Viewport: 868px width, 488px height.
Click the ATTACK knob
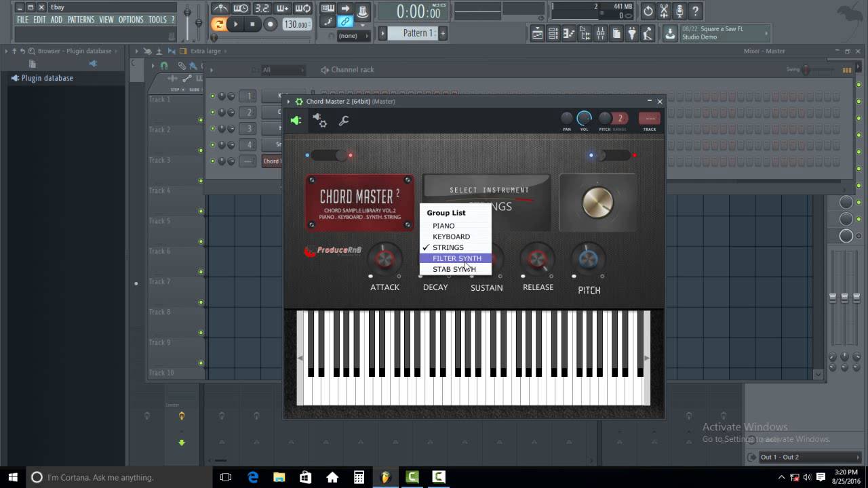point(384,258)
